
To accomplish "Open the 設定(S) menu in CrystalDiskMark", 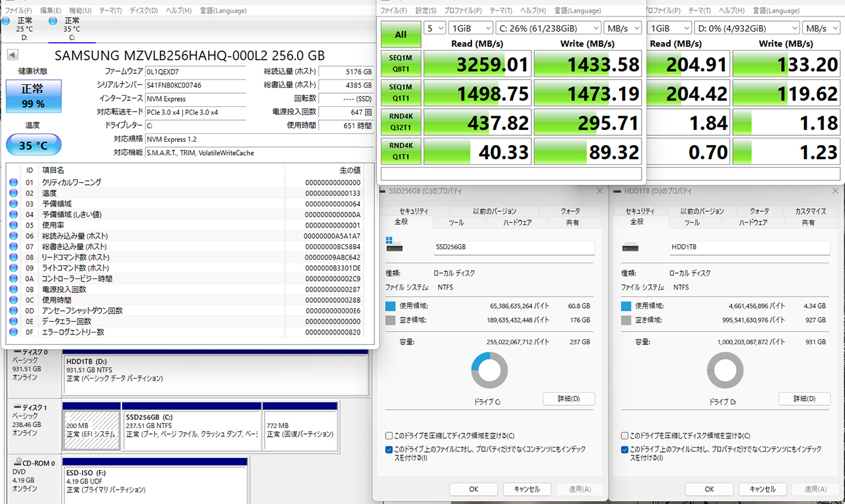I will tap(426, 11).
